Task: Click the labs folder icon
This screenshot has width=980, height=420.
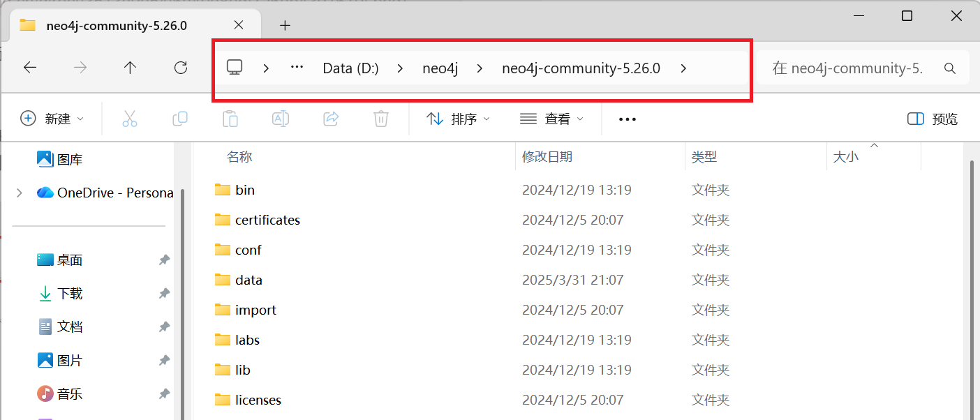Action: coord(223,340)
